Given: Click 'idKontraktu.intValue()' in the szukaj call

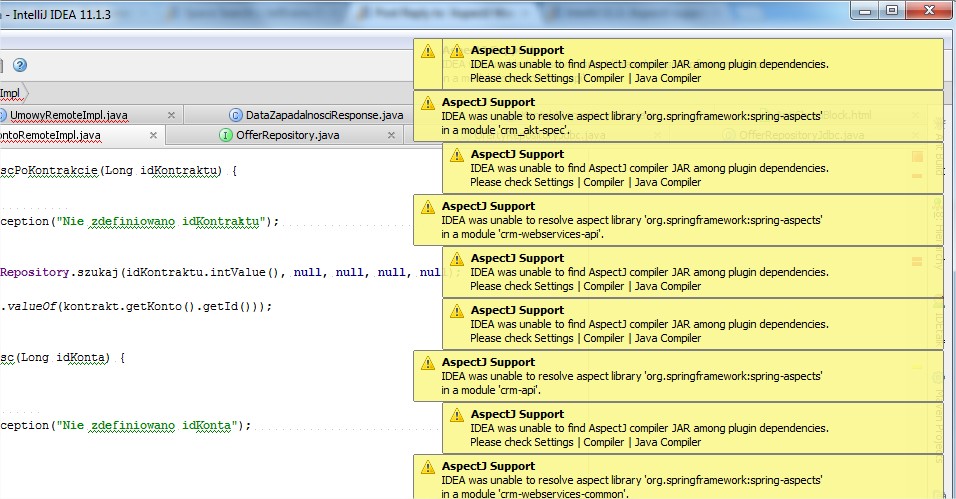Looking at the screenshot, I should [x=205, y=272].
